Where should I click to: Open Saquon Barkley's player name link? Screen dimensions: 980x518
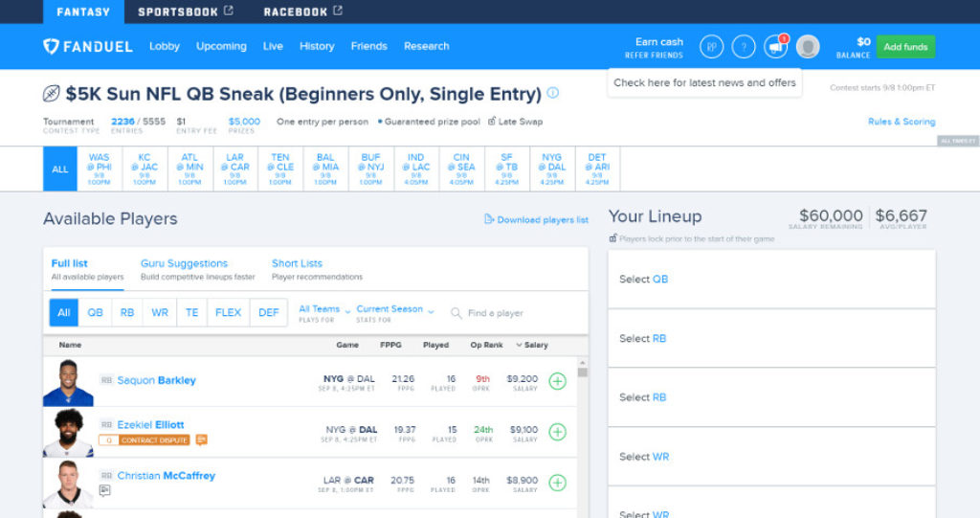click(156, 380)
